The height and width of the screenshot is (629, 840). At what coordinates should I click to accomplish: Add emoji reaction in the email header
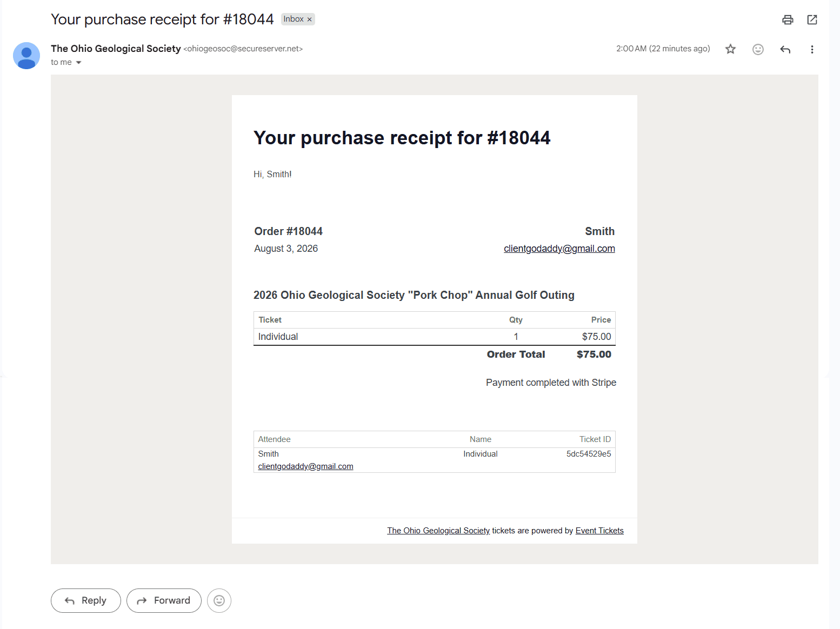[x=758, y=49]
